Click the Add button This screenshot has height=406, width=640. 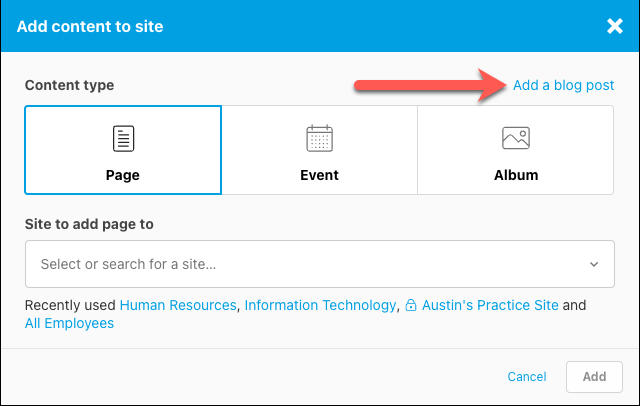pos(594,377)
